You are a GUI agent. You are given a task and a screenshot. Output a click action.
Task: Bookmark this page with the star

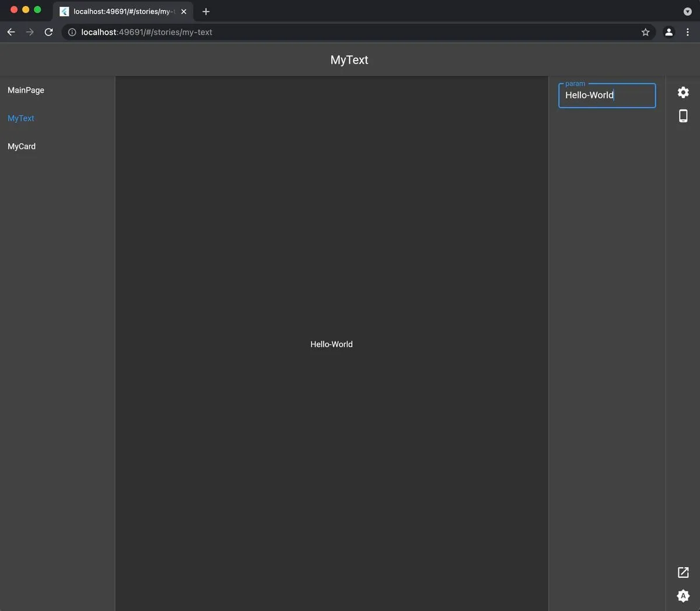click(645, 32)
